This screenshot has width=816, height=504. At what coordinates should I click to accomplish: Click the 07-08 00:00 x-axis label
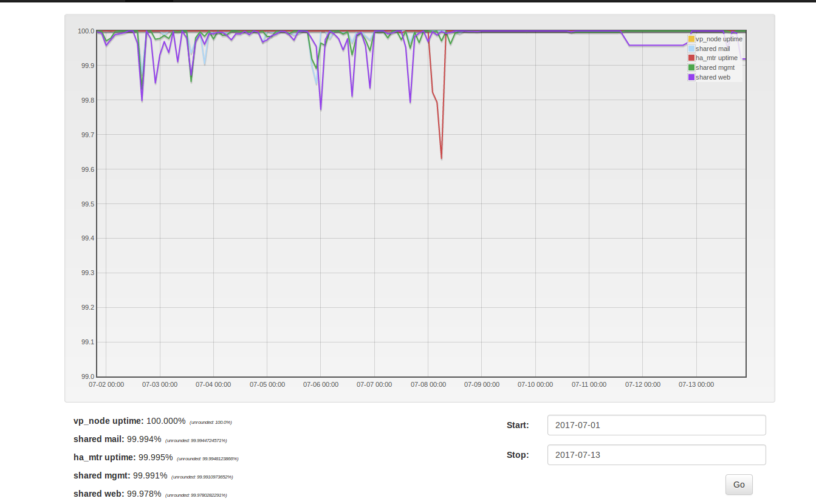(x=428, y=384)
